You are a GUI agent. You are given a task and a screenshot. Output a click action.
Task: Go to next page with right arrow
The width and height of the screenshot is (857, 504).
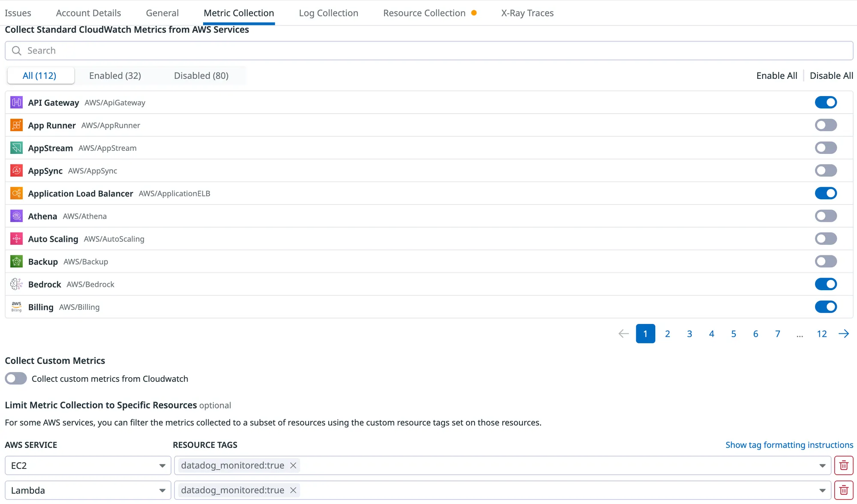tap(844, 334)
